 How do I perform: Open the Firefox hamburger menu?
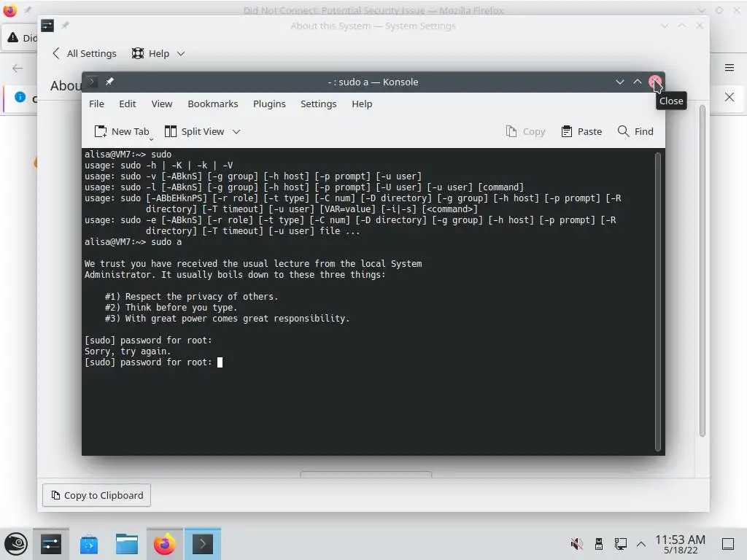tap(729, 68)
